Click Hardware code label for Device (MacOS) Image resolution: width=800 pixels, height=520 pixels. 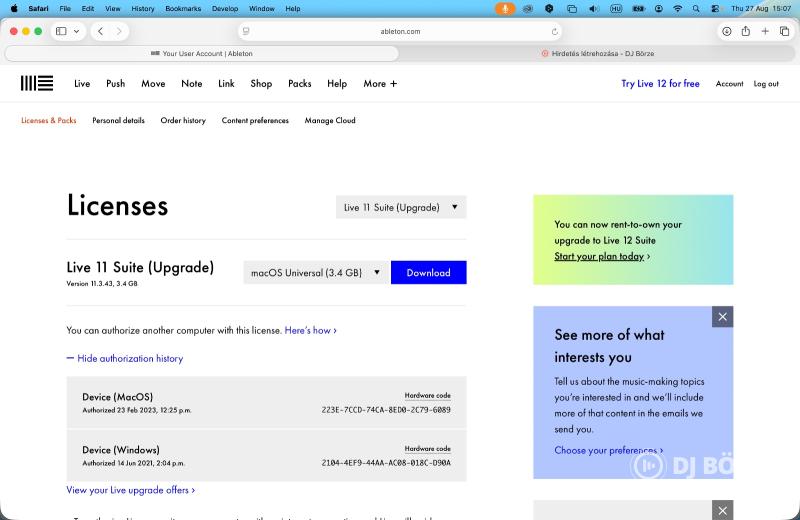[x=428, y=395]
